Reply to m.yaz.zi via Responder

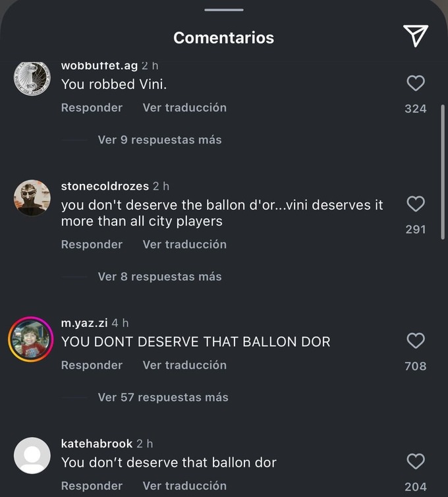pos(92,365)
